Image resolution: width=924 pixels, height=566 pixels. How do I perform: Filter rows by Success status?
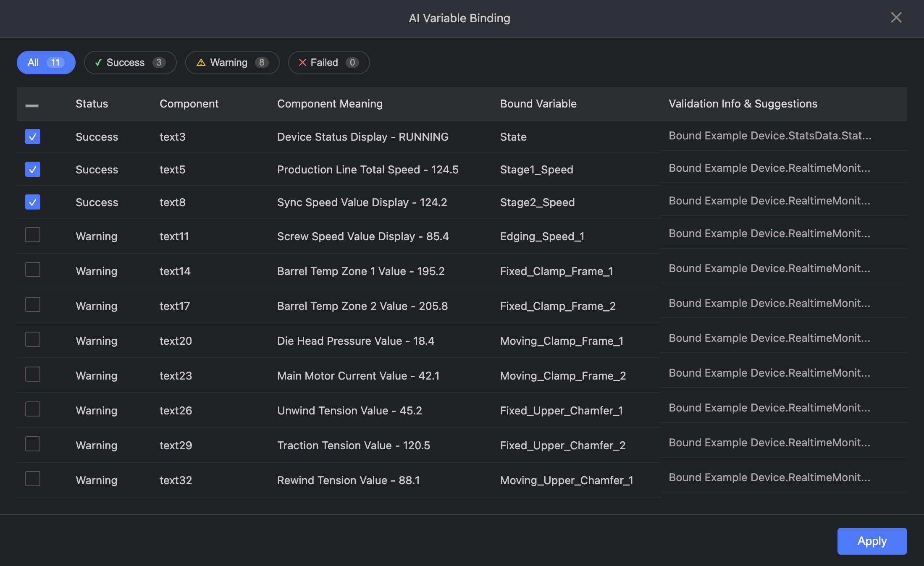(x=130, y=63)
